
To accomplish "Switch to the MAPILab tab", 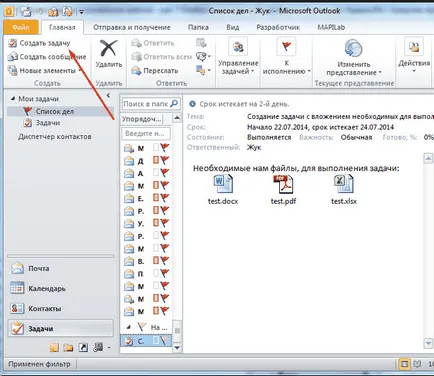I will [331, 27].
